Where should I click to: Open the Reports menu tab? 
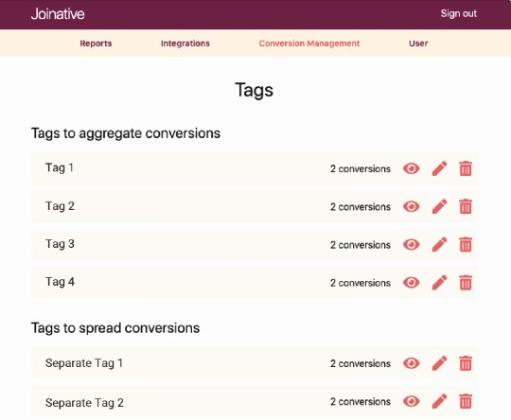coord(96,44)
